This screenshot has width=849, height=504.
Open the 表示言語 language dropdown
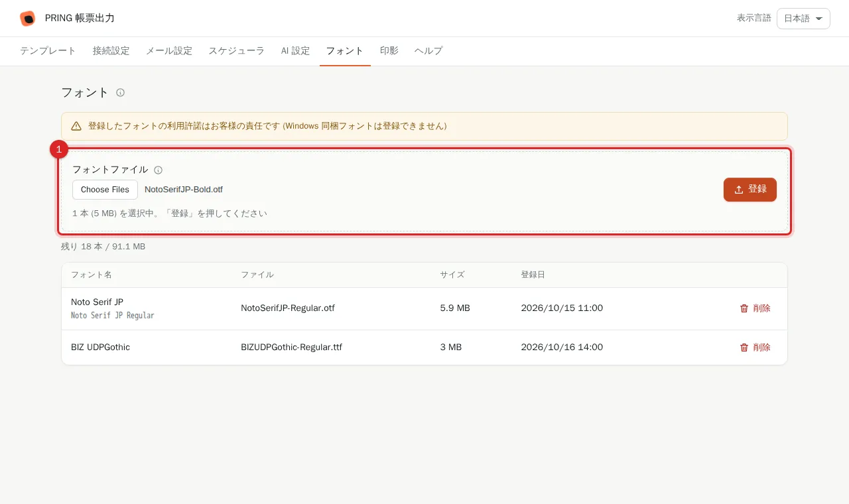coord(803,19)
